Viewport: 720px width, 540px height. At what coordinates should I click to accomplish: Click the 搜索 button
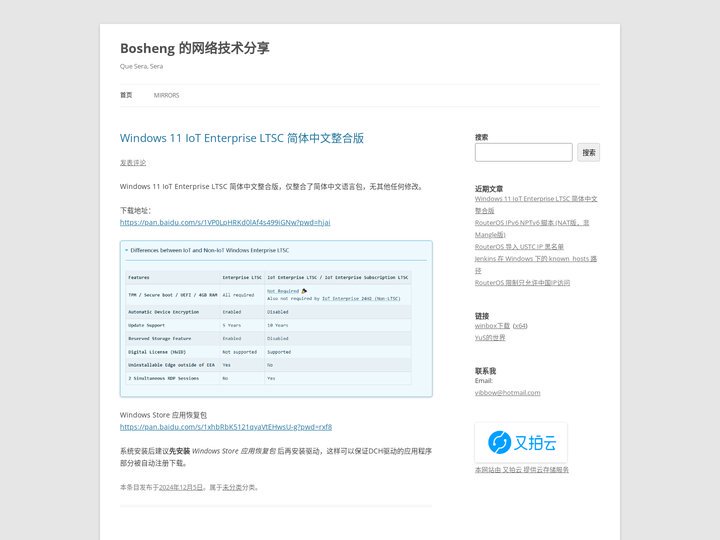[589, 152]
